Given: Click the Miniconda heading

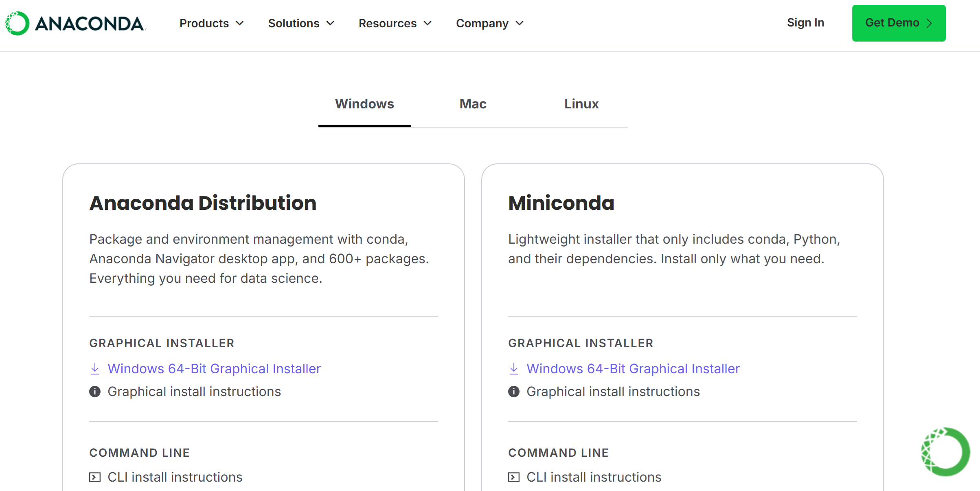Looking at the screenshot, I should coord(561,203).
